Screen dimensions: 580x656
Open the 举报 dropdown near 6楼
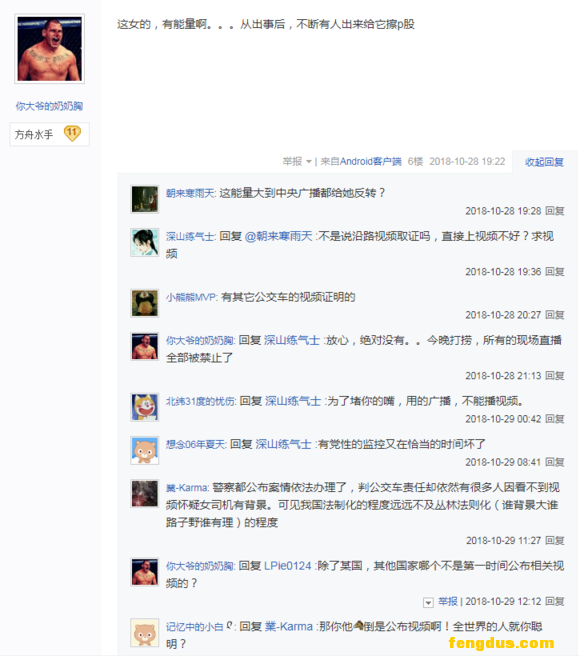pyautogui.click(x=297, y=161)
